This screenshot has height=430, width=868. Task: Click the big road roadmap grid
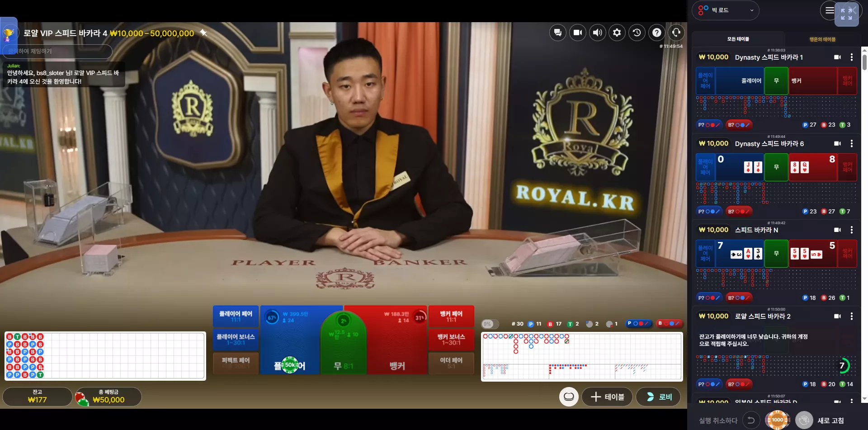582,348
